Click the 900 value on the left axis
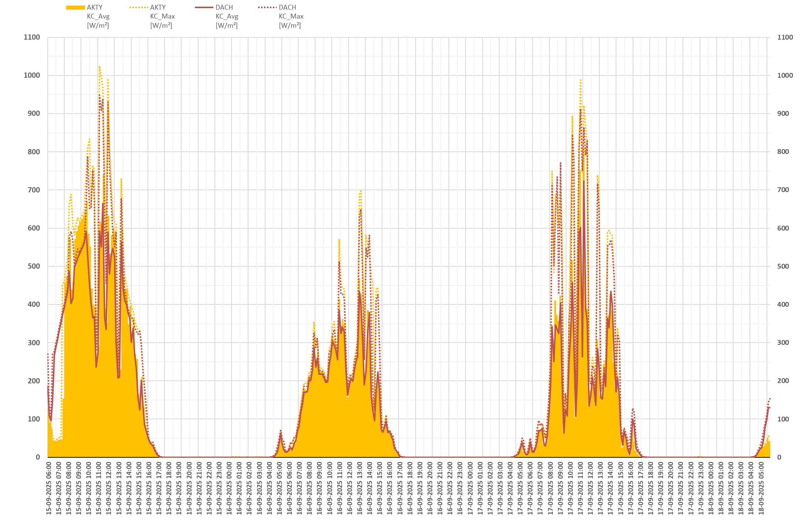Viewport: 812px width, 531px height. coord(34,113)
